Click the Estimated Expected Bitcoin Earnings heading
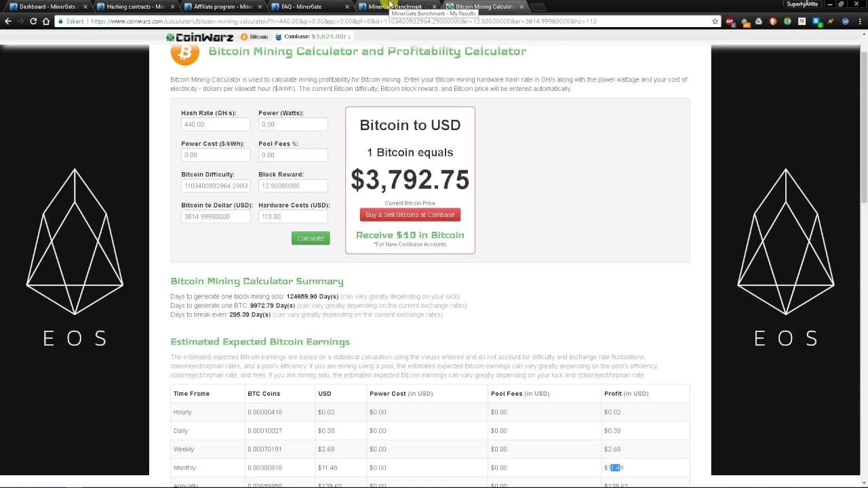This screenshot has height=488, width=868. (260, 342)
